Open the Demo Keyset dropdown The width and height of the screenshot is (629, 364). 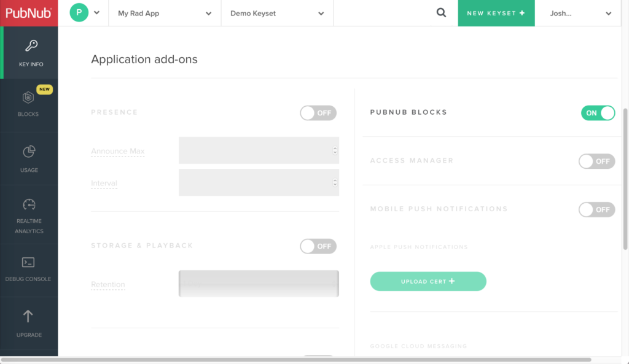(x=276, y=12)
